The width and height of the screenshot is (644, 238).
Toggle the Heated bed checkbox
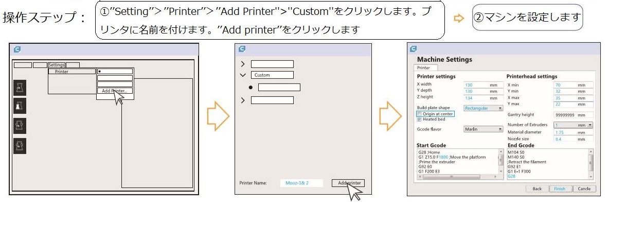[419, 120]
